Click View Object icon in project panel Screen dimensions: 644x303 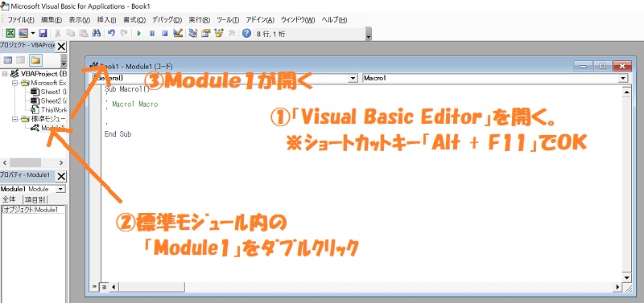click(21, 61)
